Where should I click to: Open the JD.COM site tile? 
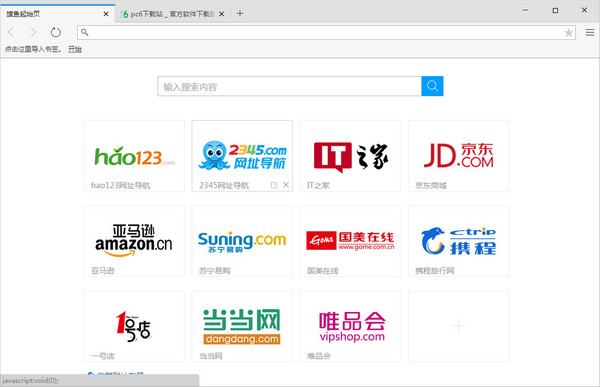(459, 156)
